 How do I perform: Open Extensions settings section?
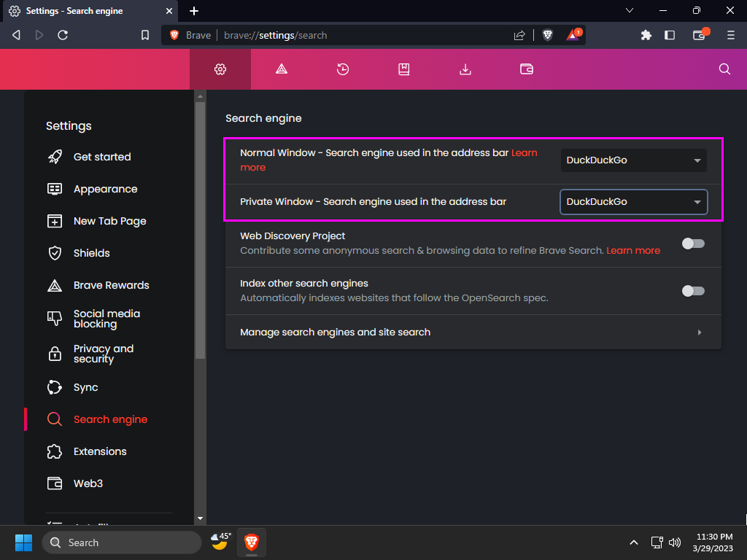87,451
